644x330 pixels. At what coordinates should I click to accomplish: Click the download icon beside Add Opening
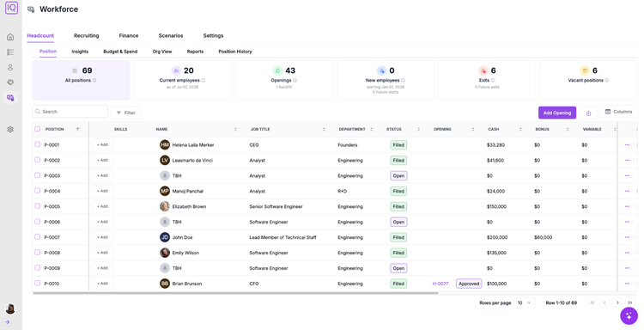click(x=588, y=113)
